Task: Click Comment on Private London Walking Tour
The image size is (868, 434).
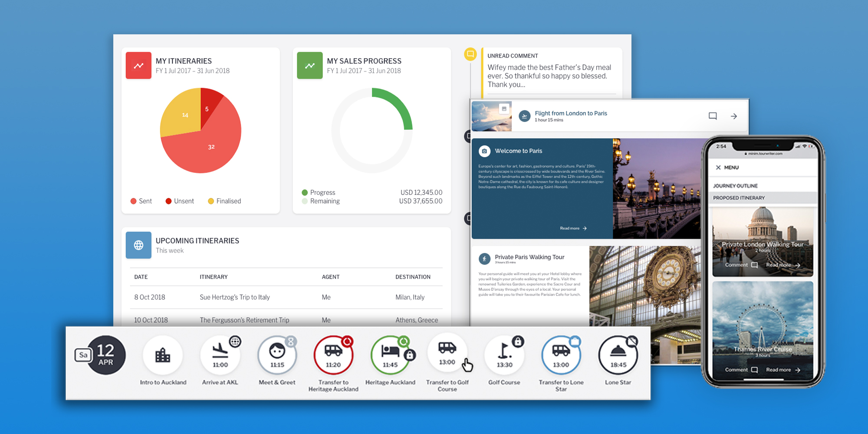Action: (741, 265)
